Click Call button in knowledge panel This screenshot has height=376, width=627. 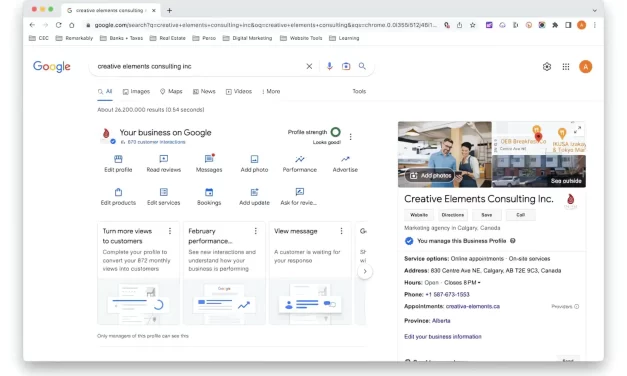(521, 215)
